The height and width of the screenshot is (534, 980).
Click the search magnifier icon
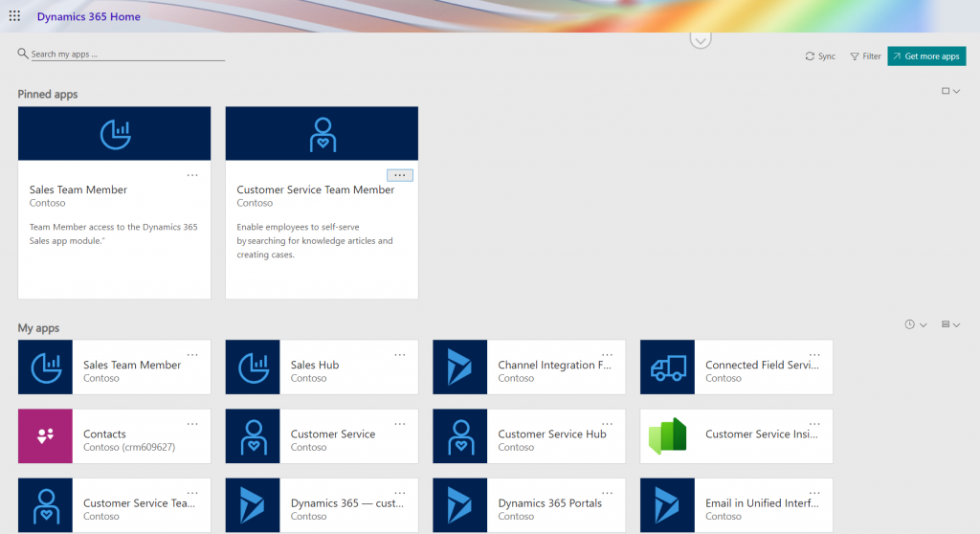(x=23, y=54)
